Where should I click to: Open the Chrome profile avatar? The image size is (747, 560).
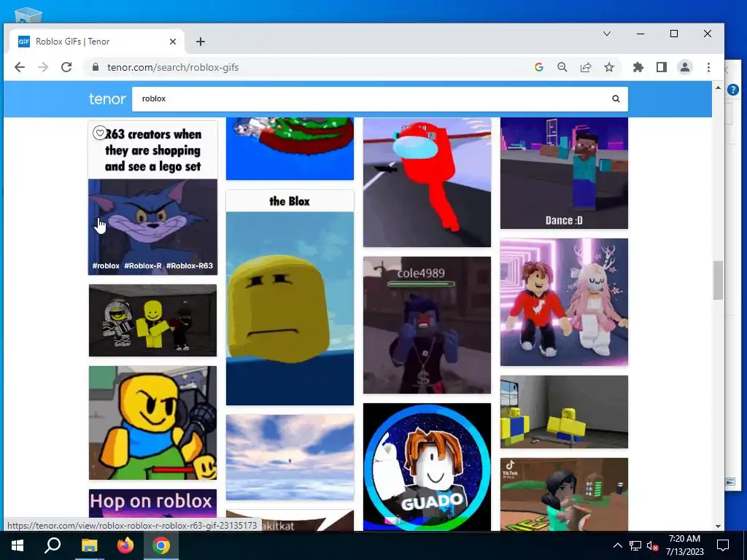pyautogui.click(x=684, y=67)
